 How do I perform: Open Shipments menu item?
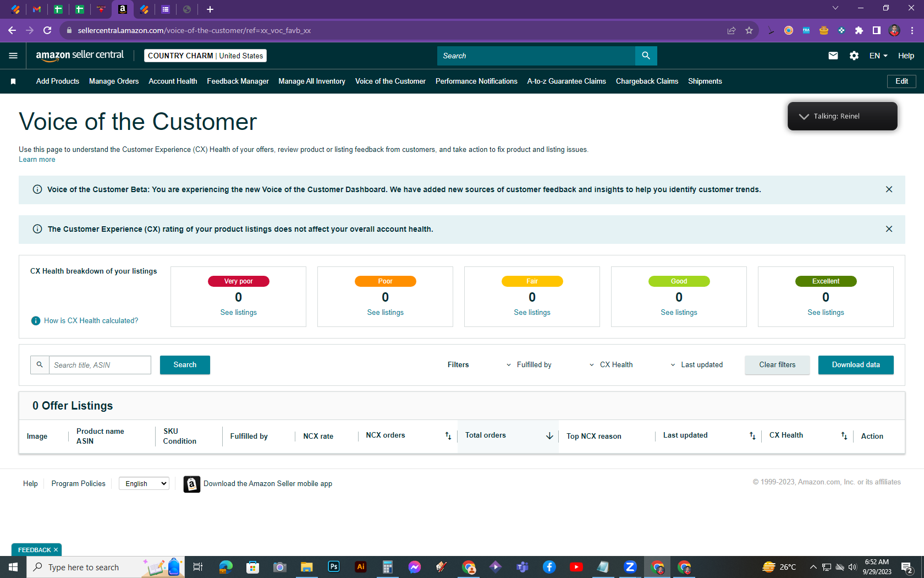705,81
